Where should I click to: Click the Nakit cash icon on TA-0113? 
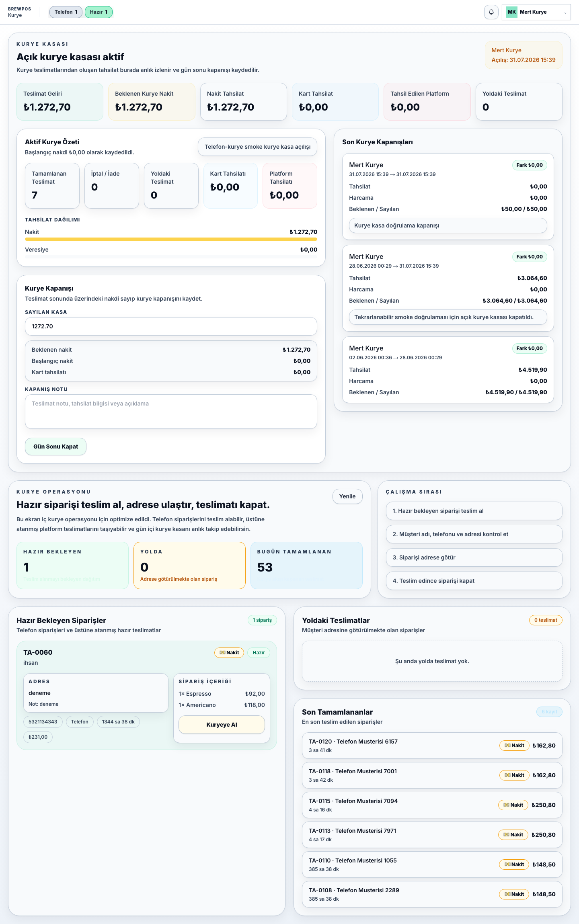click(x=507, y=835)
